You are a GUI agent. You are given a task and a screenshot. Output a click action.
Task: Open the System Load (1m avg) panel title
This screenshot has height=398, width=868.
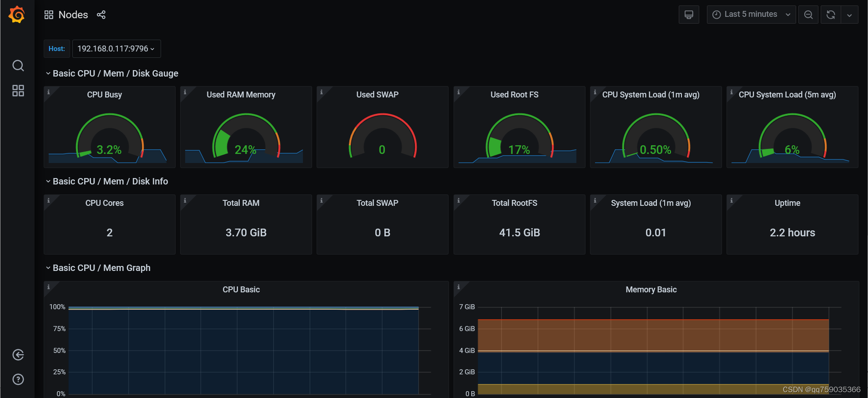(x=651, y=203)
